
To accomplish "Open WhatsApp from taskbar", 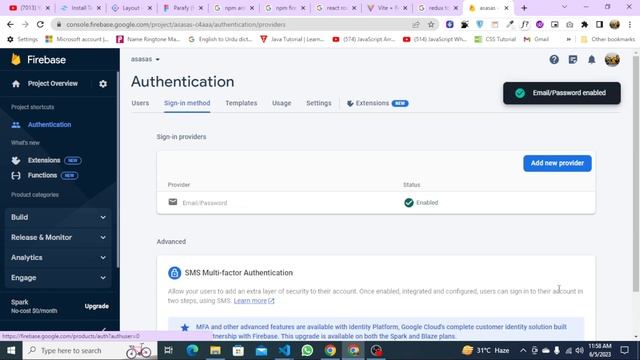I will click(307, 350).
